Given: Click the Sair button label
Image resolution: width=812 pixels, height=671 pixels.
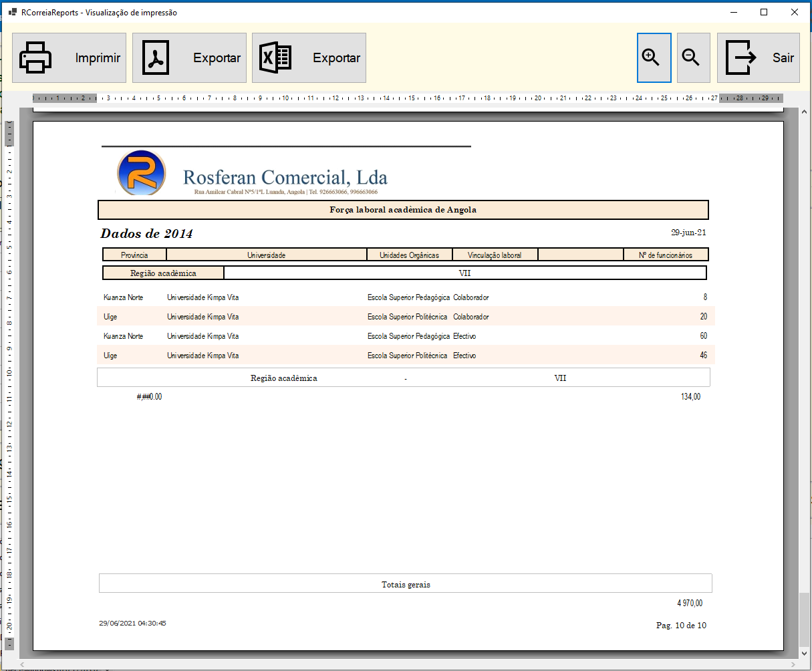Looking at the screenshot, I should [783, 58].
